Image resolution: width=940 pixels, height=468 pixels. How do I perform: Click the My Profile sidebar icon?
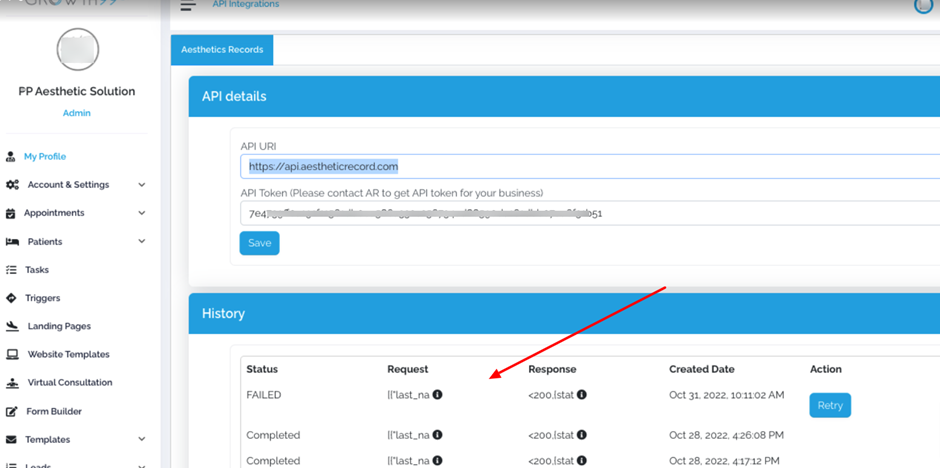[x=10, y=157]
